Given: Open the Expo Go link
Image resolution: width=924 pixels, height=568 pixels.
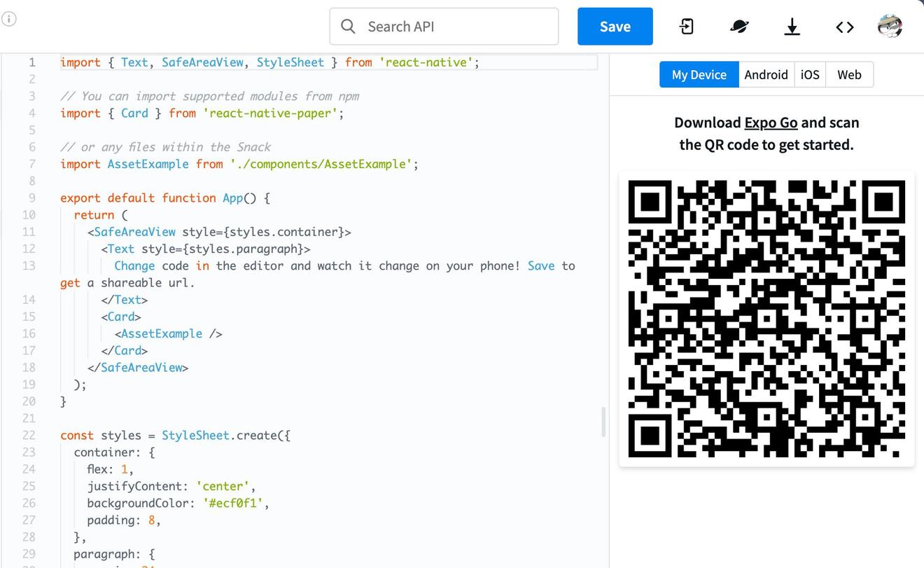Looking at the screenshot, I should (771, 123).
